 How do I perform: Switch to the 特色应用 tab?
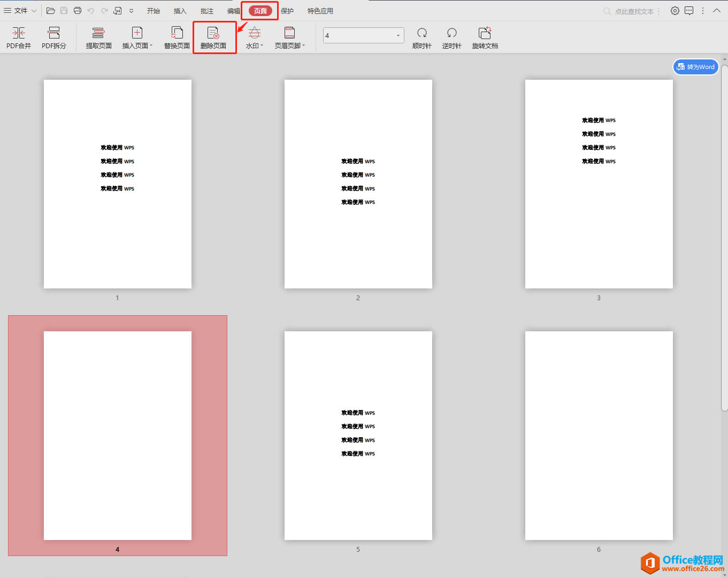pos(320,11)
